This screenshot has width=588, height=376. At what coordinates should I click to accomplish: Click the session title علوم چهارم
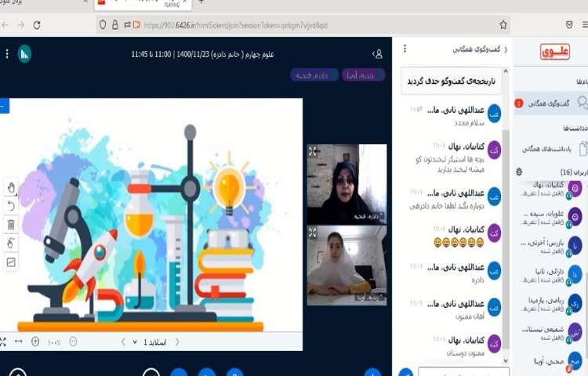pyautogui.click(x=202, y=54)
